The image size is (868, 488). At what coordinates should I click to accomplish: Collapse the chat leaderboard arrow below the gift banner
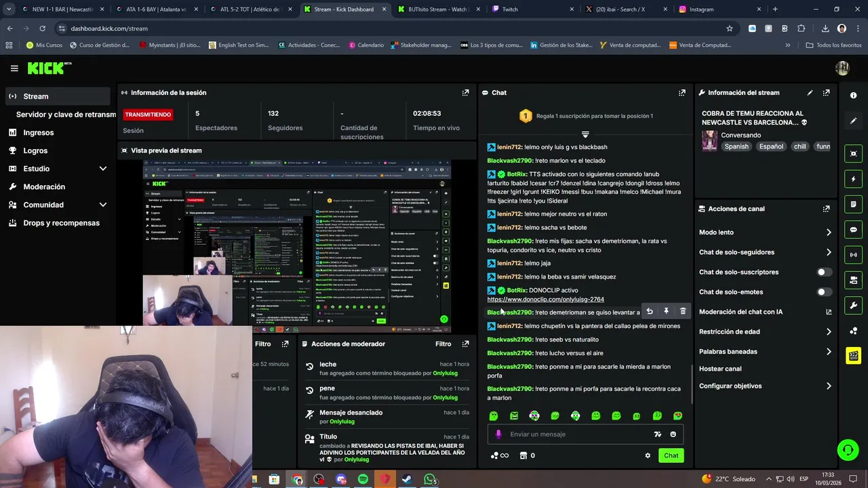585,134
